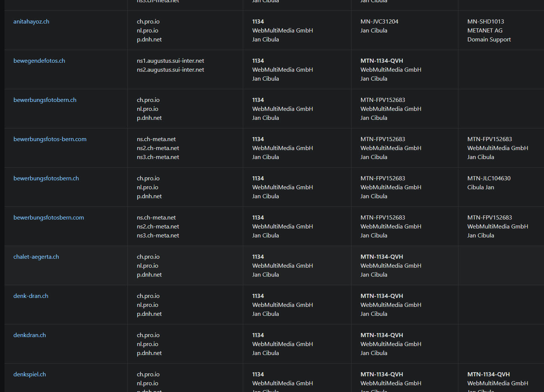
Task: Open the anitahayoz.ch domain link
Action: click(x=31, y=22)
